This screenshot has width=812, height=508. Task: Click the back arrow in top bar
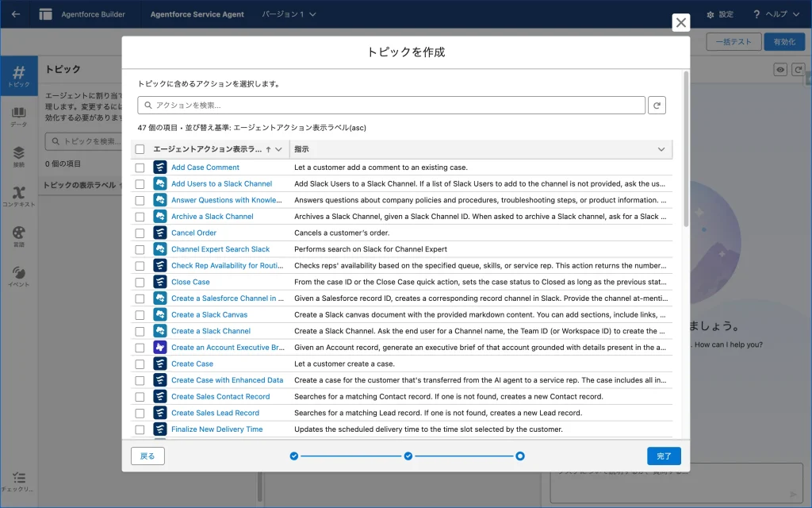pyautogui.click(x=16, y=14)
